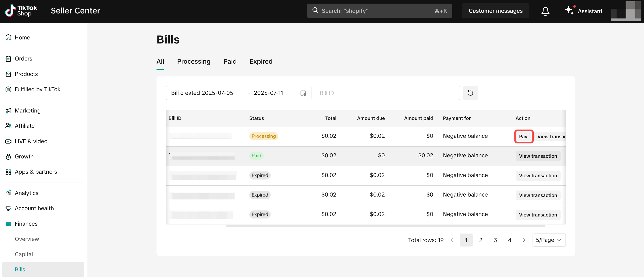Expand the 5/Page dropdown

548,240
